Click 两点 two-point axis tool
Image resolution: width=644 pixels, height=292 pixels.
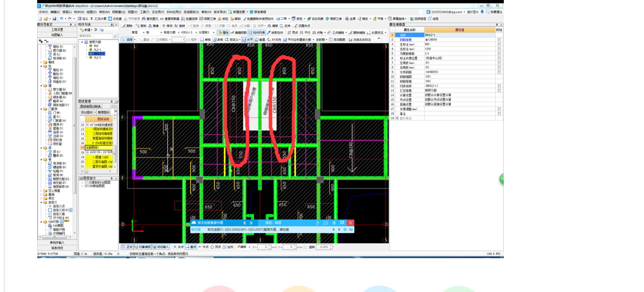293,33
